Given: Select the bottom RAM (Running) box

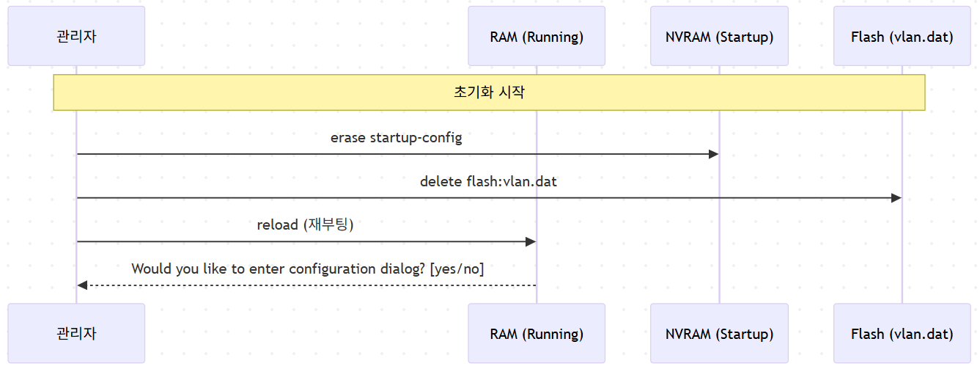Looking at the screenshot, I should [x=537, y=333].
